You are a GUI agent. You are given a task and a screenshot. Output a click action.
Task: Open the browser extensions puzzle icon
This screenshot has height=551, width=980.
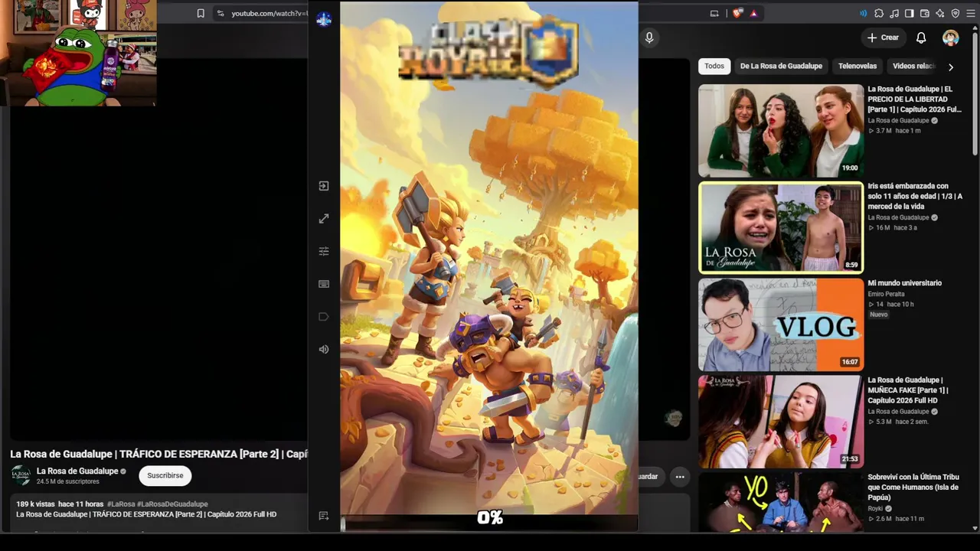(x=879, y=13)
